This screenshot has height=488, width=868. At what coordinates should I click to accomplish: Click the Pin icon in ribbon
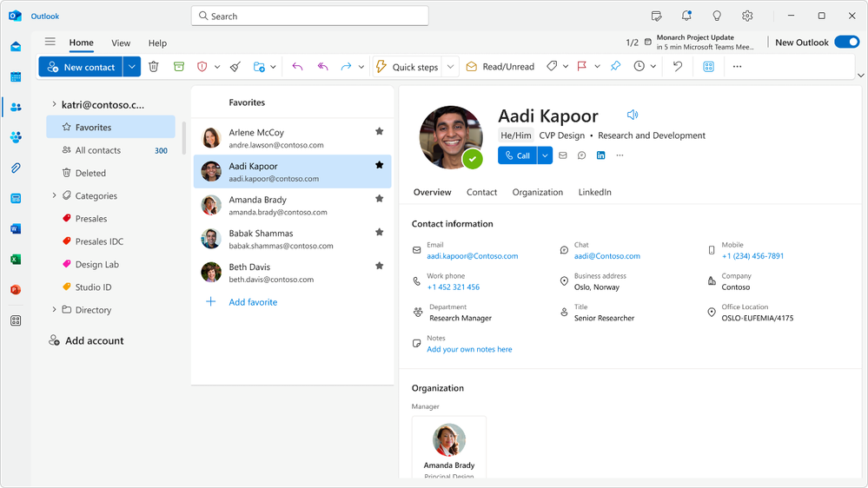pyautogui.click(x=615, y=66)
